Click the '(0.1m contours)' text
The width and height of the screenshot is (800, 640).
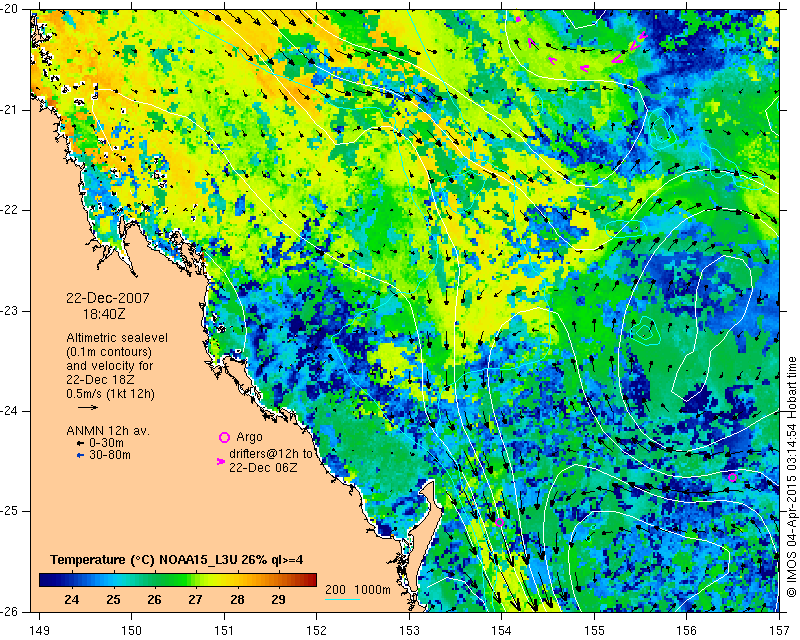click(x=109, y=352)
